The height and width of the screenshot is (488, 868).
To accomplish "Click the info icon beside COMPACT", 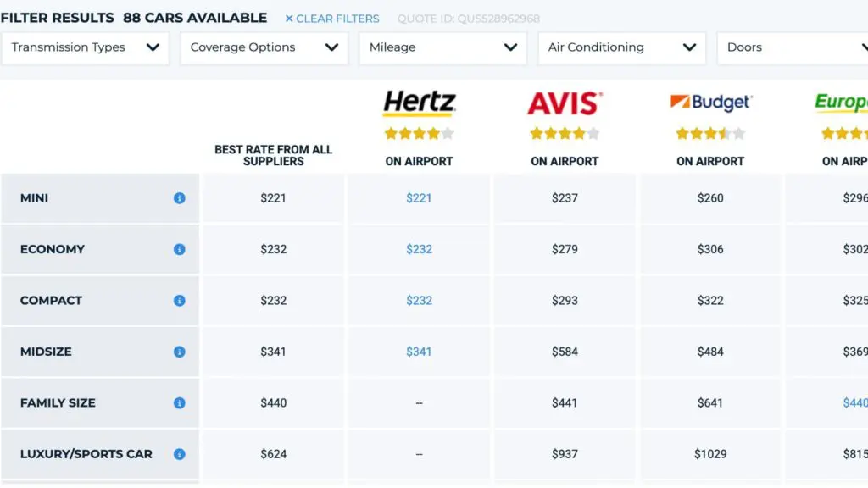I will 178,300.
